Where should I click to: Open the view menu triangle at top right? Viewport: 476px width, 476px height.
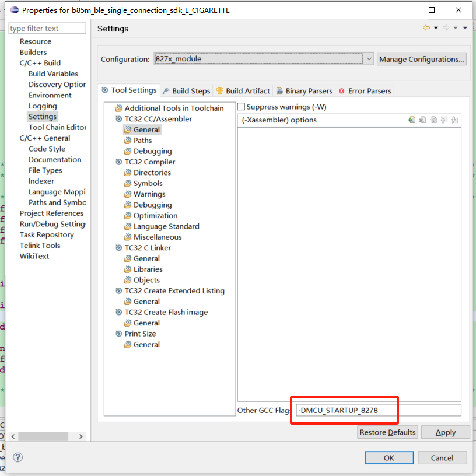click(x=465, y=28)
